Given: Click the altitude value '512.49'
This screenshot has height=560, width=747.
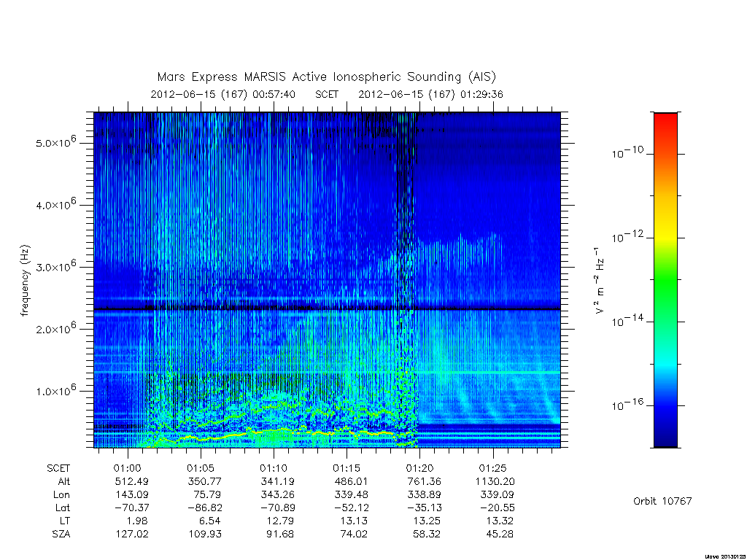Looking at the screenshot, I should pos(132,481).
